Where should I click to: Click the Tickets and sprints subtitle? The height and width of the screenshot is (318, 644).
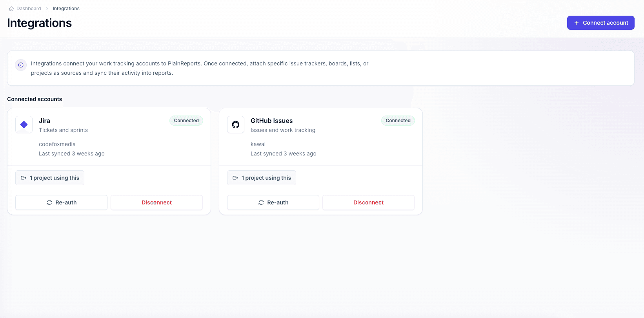click(63, 130)
